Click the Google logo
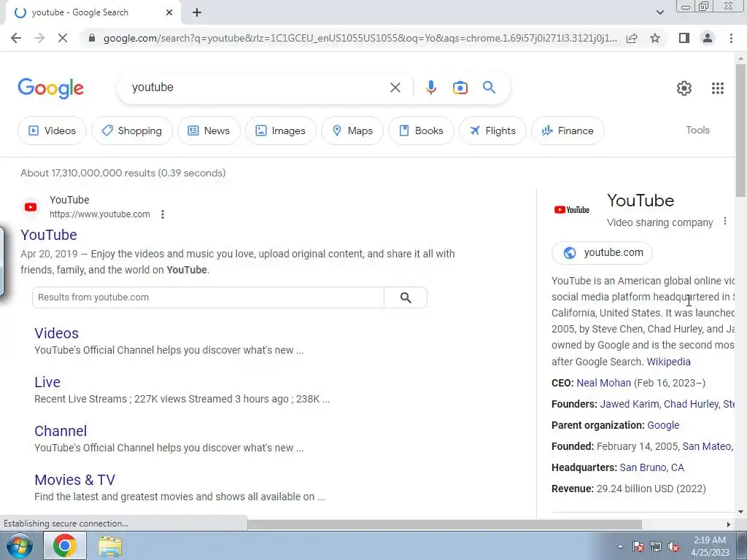 pos(50,88)
